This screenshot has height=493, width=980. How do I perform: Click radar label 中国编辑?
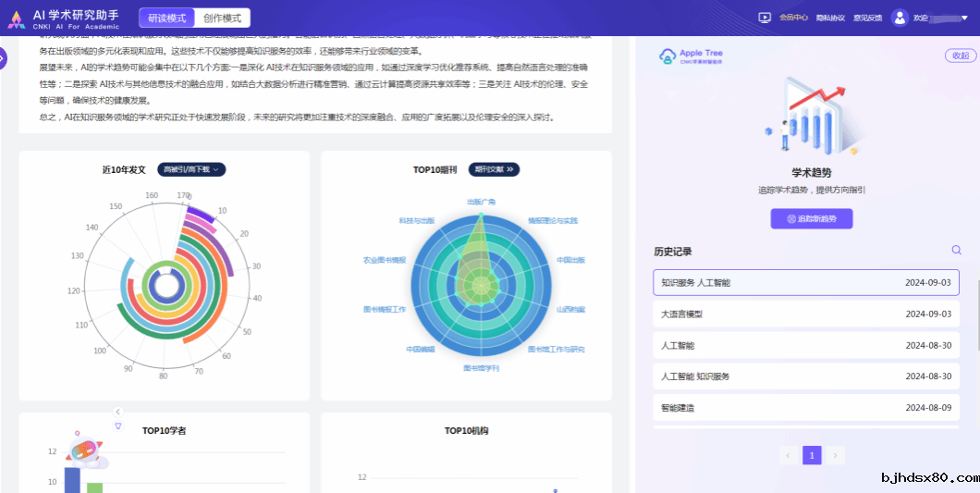[420, 349]
